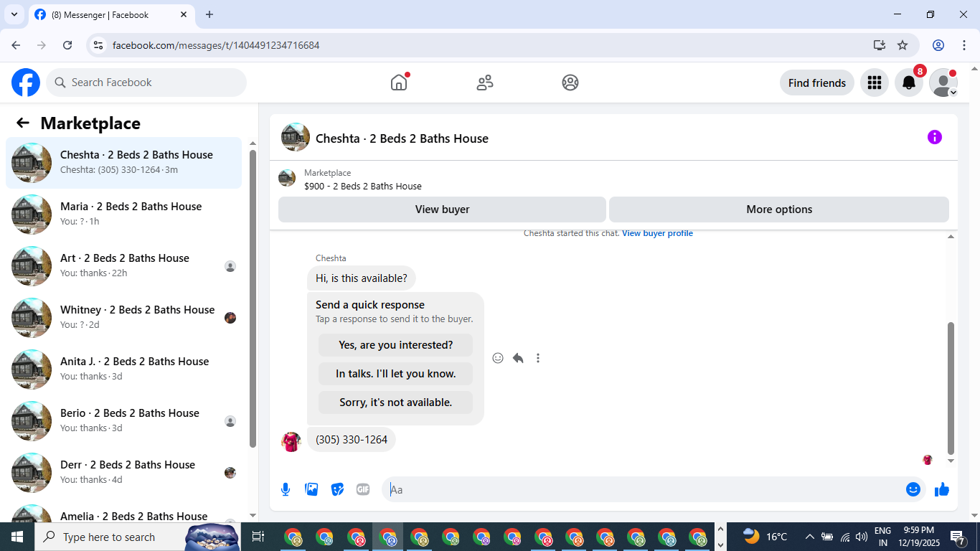This screenshot has width=980, height=551.
Task: Open the Groups icon in top nav
Action: pyautogui.click(x=570, y=83)
